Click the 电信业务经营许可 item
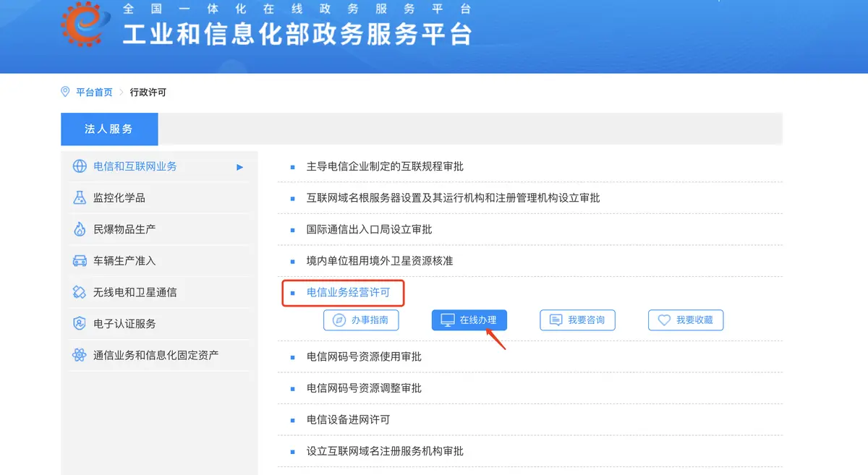Image resolution: width=868 pixels, height=475 pixels. click(348, 292)
